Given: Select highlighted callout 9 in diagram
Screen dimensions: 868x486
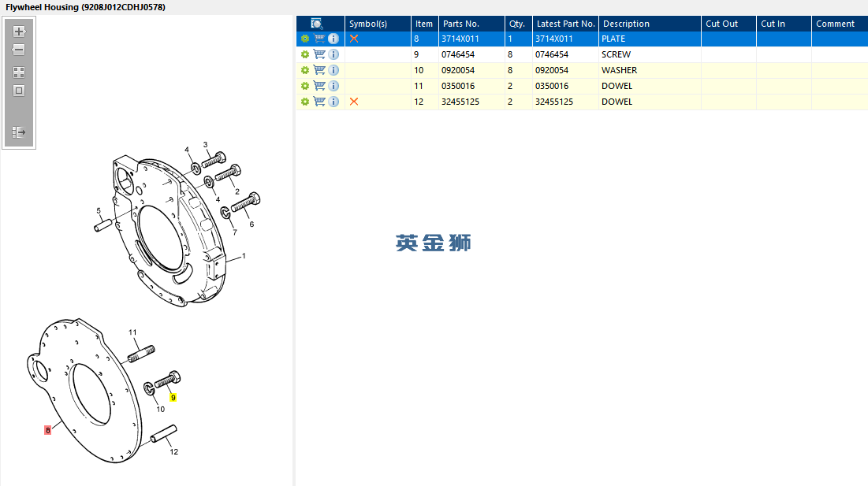Looking at the screenshot, I should [x=173, y=398].
